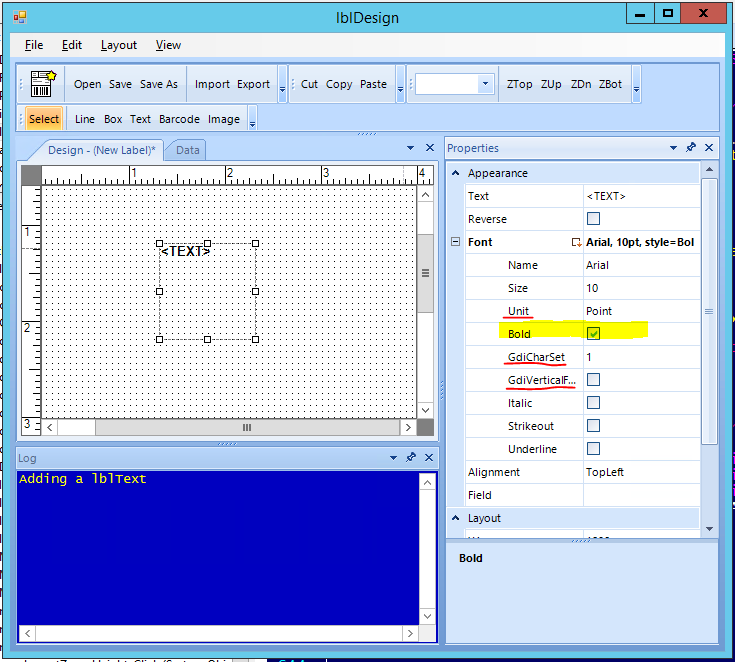Enable the Underline checkbox

click(593, 448)
